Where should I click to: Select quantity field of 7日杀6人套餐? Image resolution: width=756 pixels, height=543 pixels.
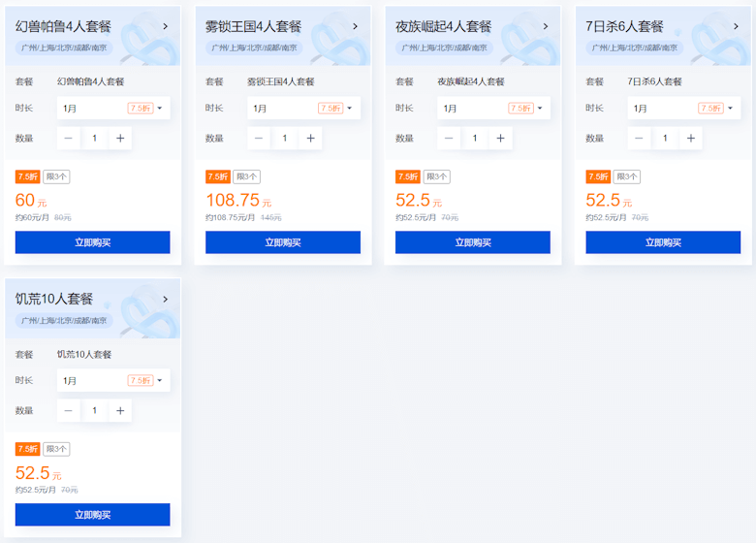pos(665,139)
